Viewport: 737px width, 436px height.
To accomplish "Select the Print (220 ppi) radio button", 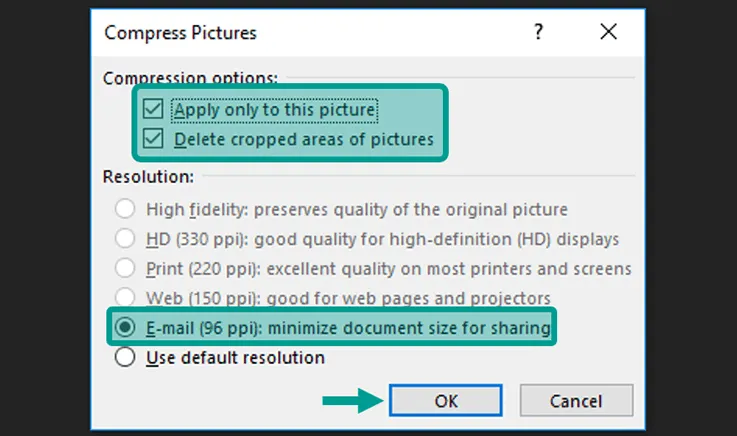I will [x=125, y=268].
